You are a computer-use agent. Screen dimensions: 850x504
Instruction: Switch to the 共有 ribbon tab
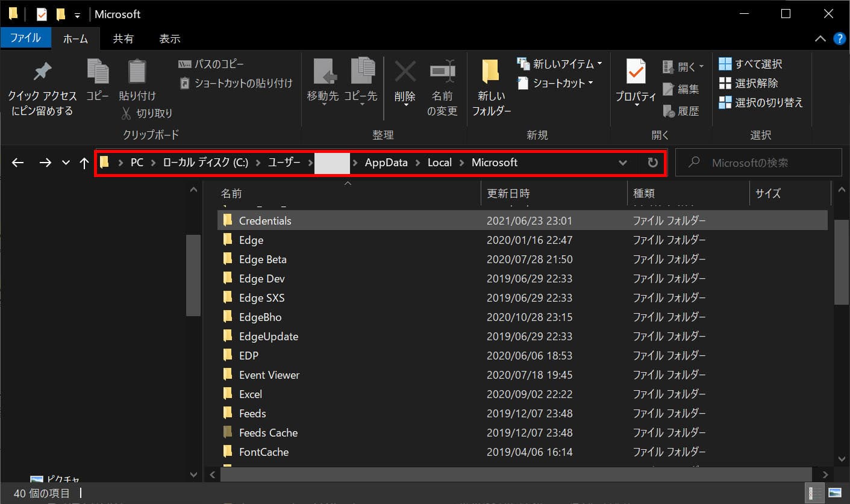tap(123, 39)
